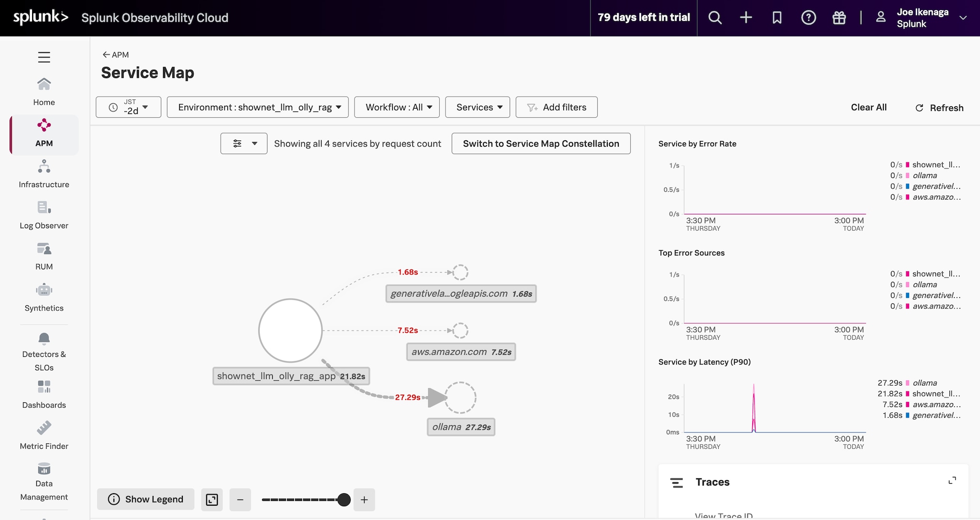Open Environment shownet_llm_olly_rag dropdown

coord(257,107)
